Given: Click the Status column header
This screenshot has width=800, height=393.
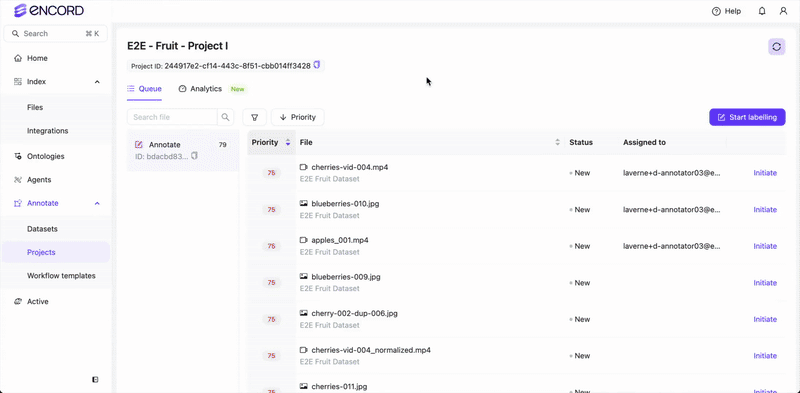Looking at the screenshot, I should [581, 142].
